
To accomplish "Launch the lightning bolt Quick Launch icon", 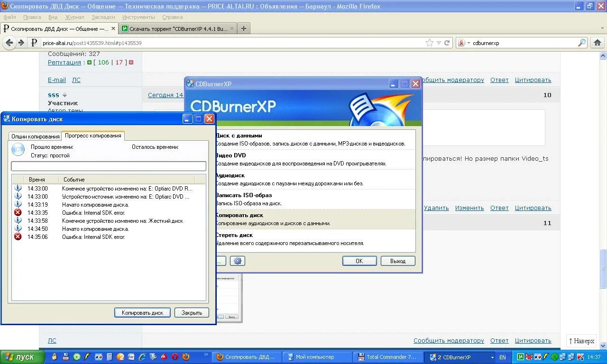I will [x=87, y=357].
